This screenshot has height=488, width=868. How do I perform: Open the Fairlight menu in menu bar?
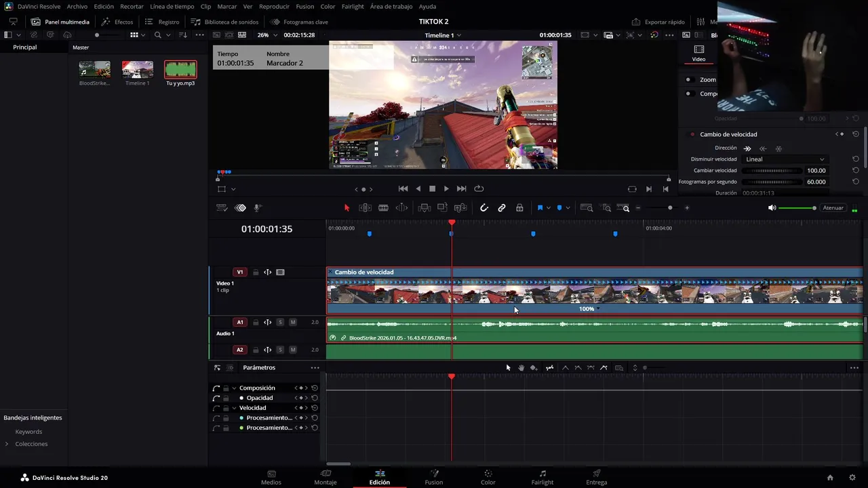tap(353, 6)
